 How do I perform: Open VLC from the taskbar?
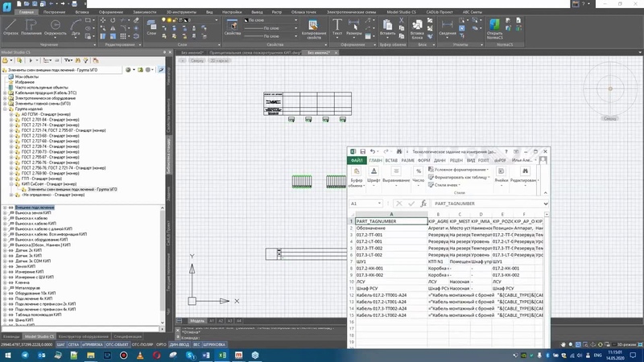click(x=140, y=355)
